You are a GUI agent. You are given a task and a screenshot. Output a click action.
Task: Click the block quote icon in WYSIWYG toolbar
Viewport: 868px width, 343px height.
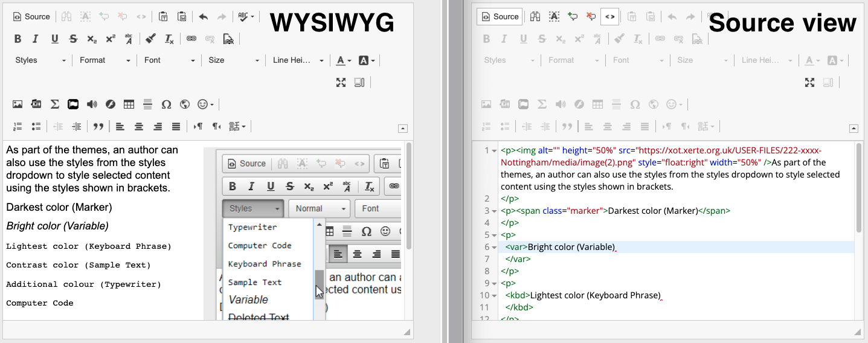[x=98, y=127]
